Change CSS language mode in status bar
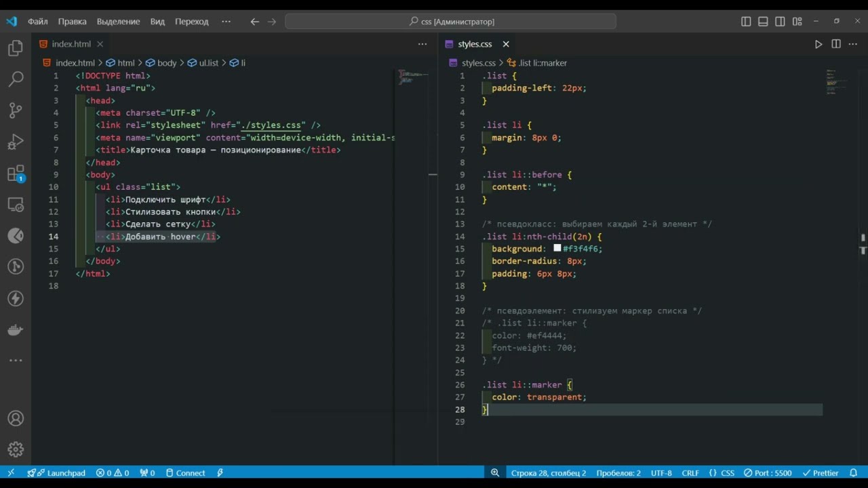Screen dimensions: 868x488 click(722, 473)
